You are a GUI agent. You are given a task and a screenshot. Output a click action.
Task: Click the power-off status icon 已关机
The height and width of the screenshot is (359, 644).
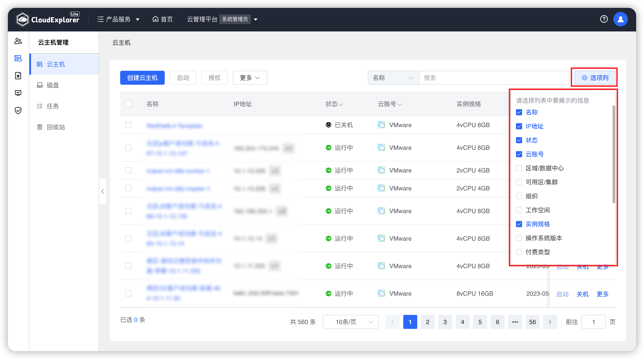click(x=328, y=125)
